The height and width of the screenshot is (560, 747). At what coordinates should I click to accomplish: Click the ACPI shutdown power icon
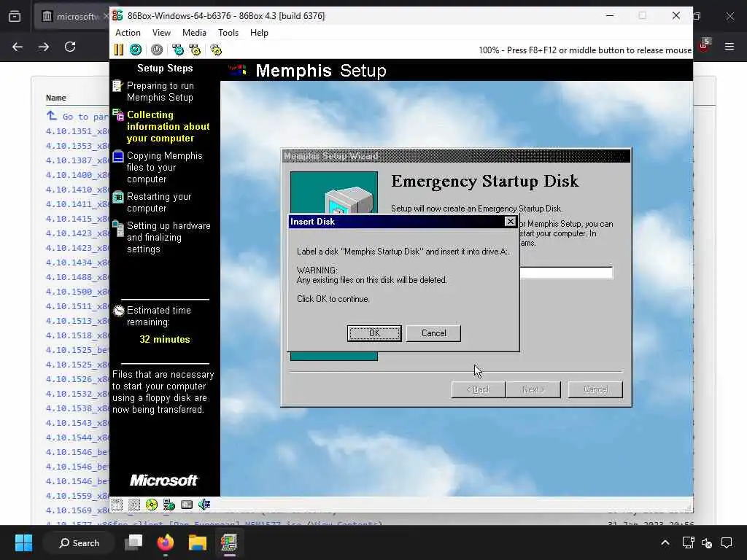click(157, 50)
